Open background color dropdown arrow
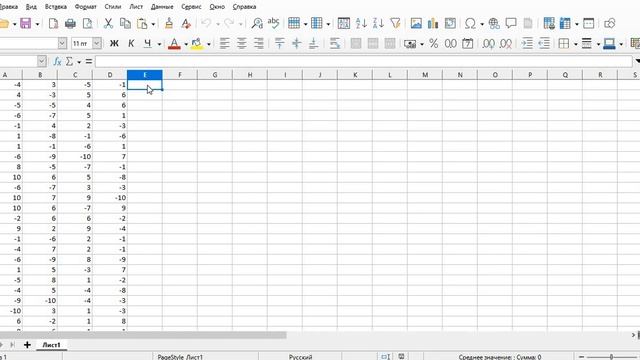The width and height of the screenshot is (640, 360). tap(209, 44)
